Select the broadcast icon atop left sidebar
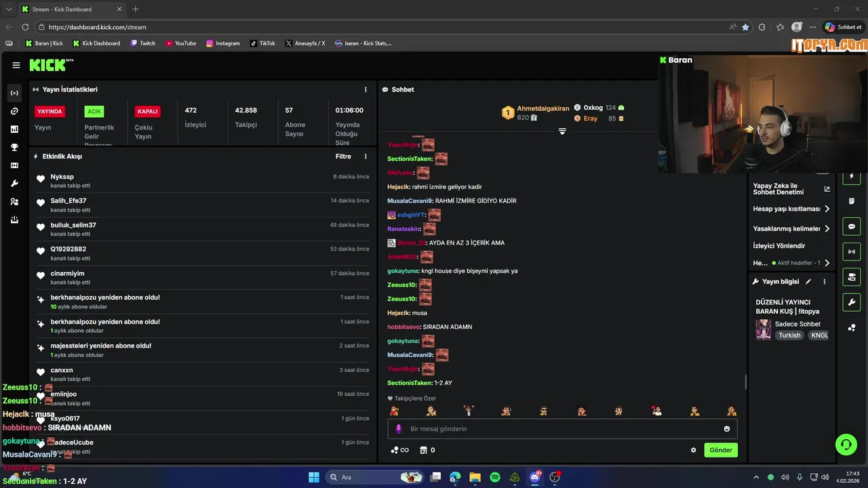 14,93
